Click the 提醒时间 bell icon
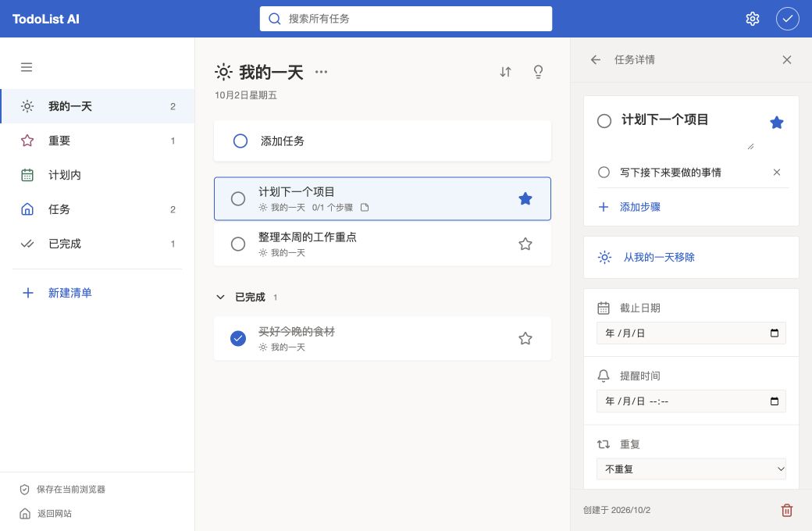812x531 pixels. point(604,376)
